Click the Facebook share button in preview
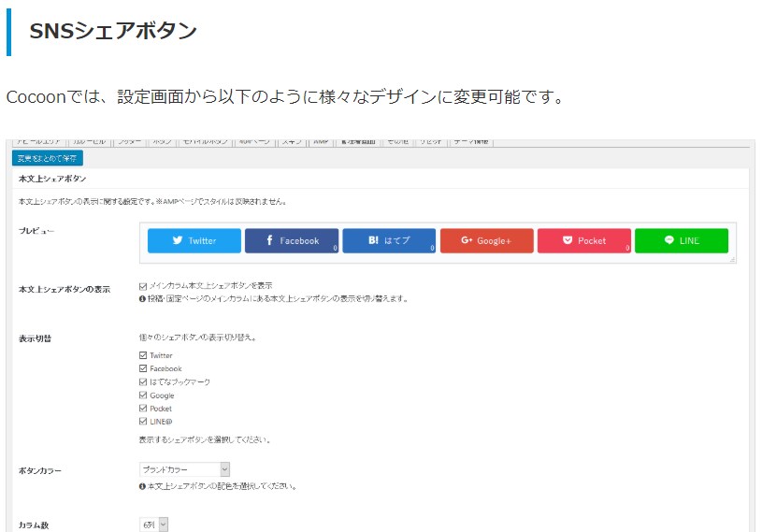The height and width of the screenshot is (532, 762). click(x=292, y=240)
